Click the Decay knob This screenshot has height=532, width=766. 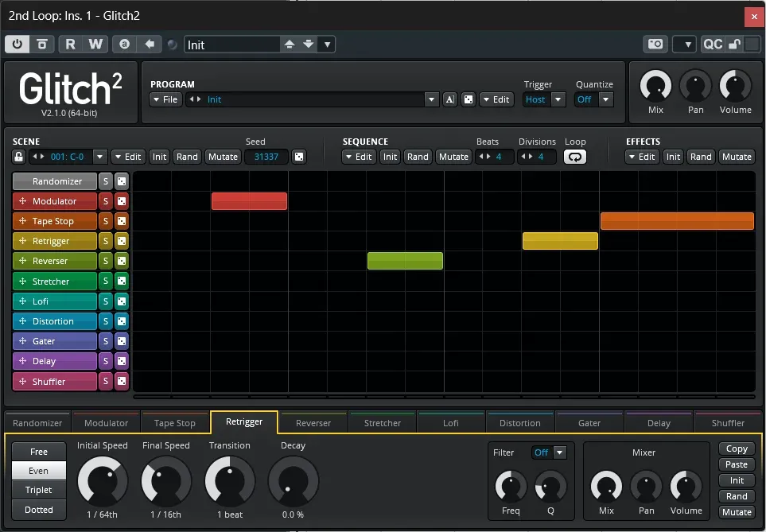point(293,481)
